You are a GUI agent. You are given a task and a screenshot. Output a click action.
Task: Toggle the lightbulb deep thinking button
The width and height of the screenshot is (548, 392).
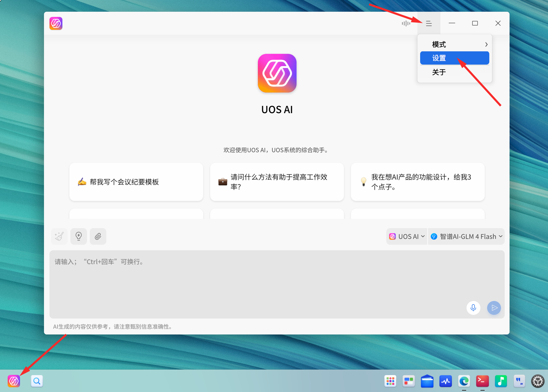pos(79,236)
